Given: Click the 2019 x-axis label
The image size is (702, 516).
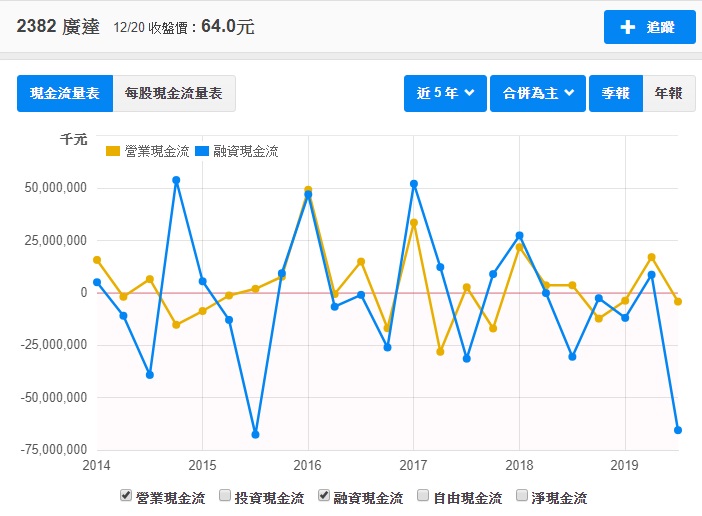Looking at the screenshot, I should click(x=625, y=465).
